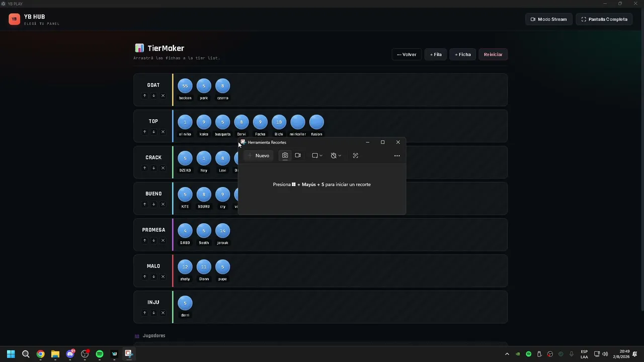
Task: Add a new row with + Fila
Action: click(x=436, y=54)
